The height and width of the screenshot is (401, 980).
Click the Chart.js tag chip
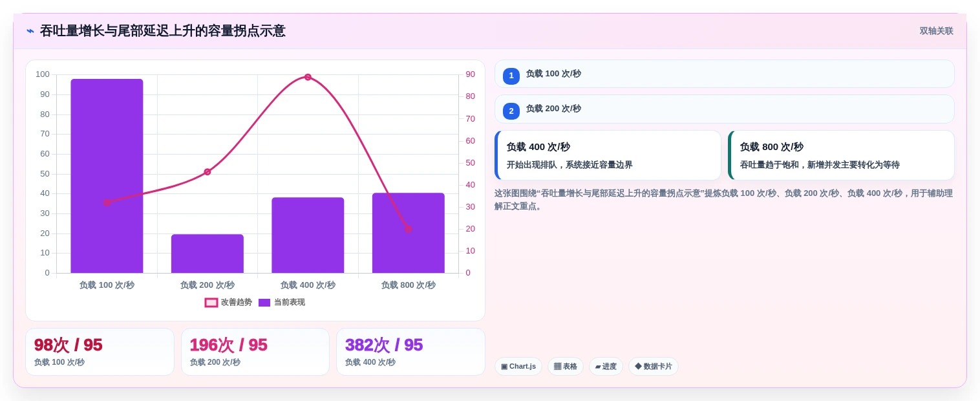click(x=518, y=367)
